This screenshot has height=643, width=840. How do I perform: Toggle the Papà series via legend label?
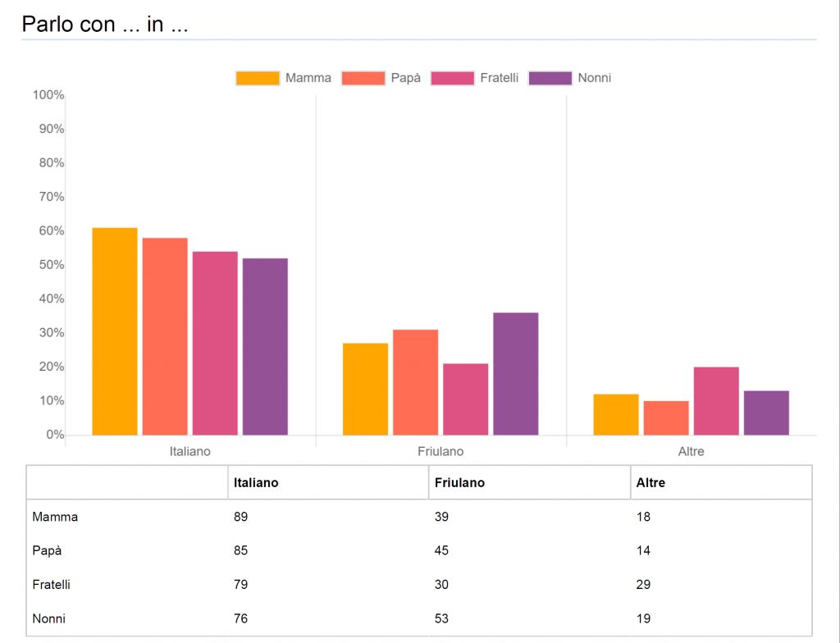tap(406, 78)
